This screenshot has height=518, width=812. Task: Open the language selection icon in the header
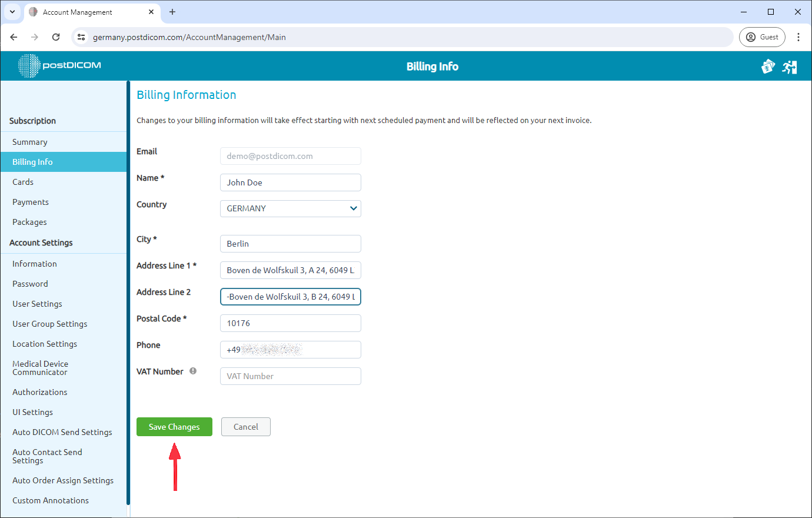click(768, 67)
